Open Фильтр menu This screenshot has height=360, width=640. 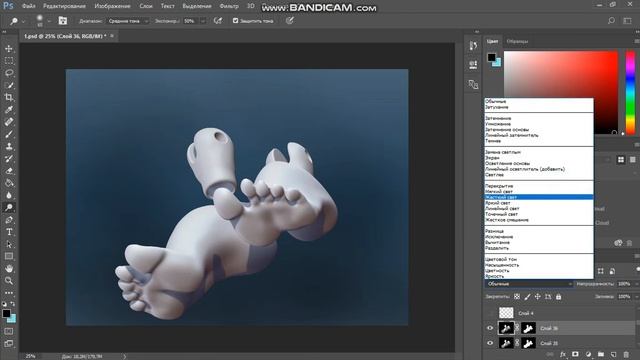click(229, 6)
